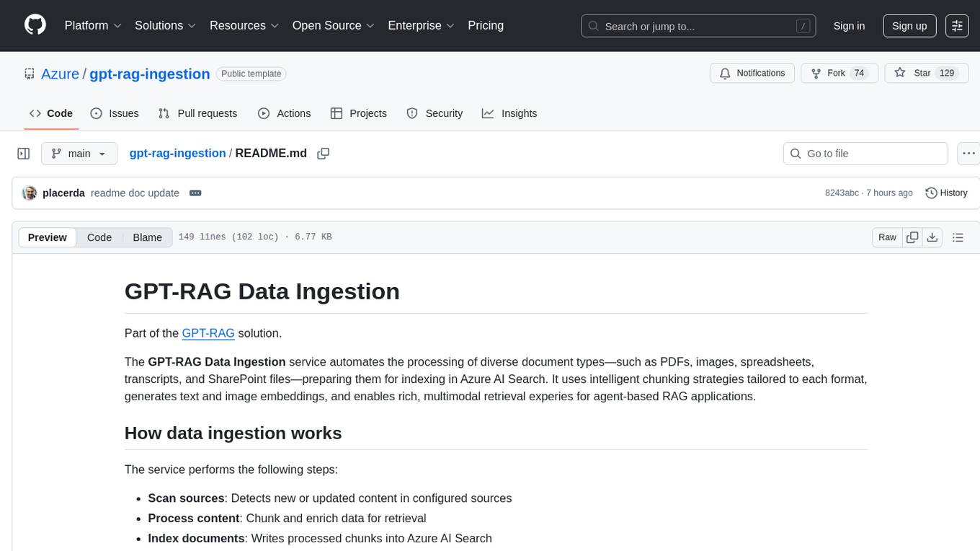The image size is (980, 551).
Task: Open the readme doc update commit message
Action: [135, 193]
